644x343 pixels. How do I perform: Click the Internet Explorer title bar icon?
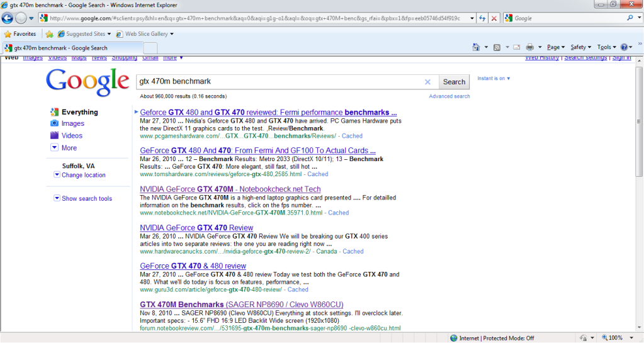tap(4, 5)
